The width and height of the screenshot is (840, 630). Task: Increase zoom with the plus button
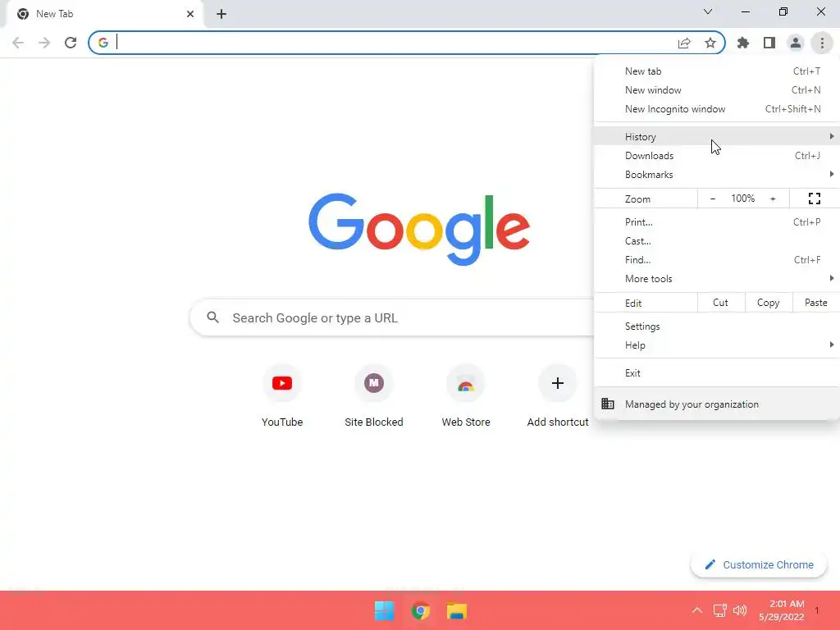pyautogui.click(x=773, y=199)
